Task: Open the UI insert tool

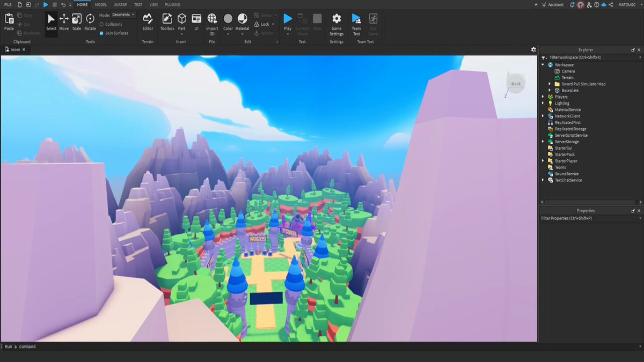Action: 196,23
